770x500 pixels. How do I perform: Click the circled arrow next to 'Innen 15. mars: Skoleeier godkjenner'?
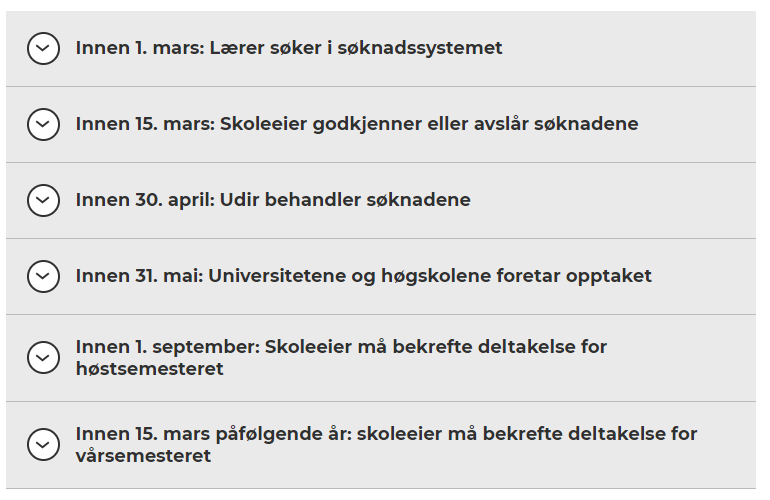[x=43, y=124]
